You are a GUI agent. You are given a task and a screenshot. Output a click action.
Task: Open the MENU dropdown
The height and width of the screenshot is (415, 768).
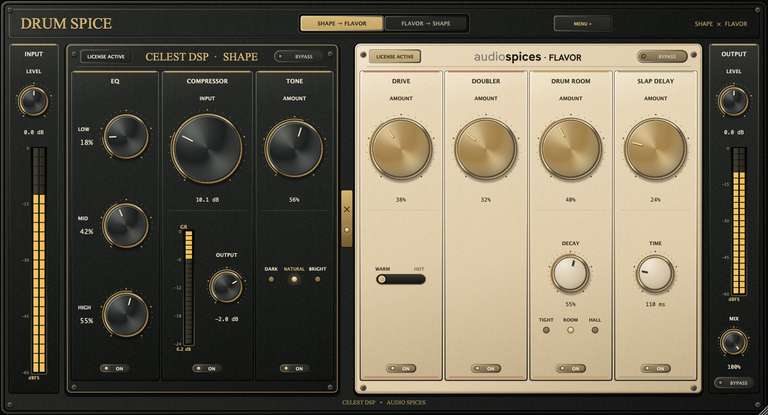coord(582,24)
